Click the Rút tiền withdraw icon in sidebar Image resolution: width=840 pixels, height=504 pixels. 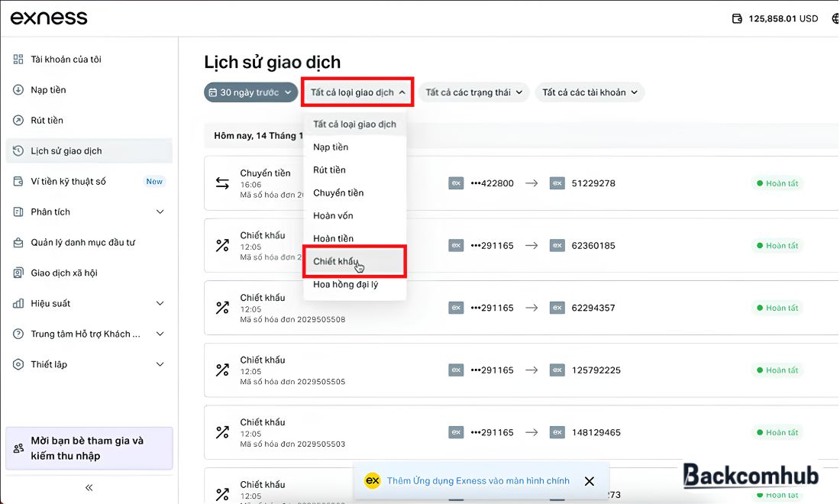[x=18, y=121]
